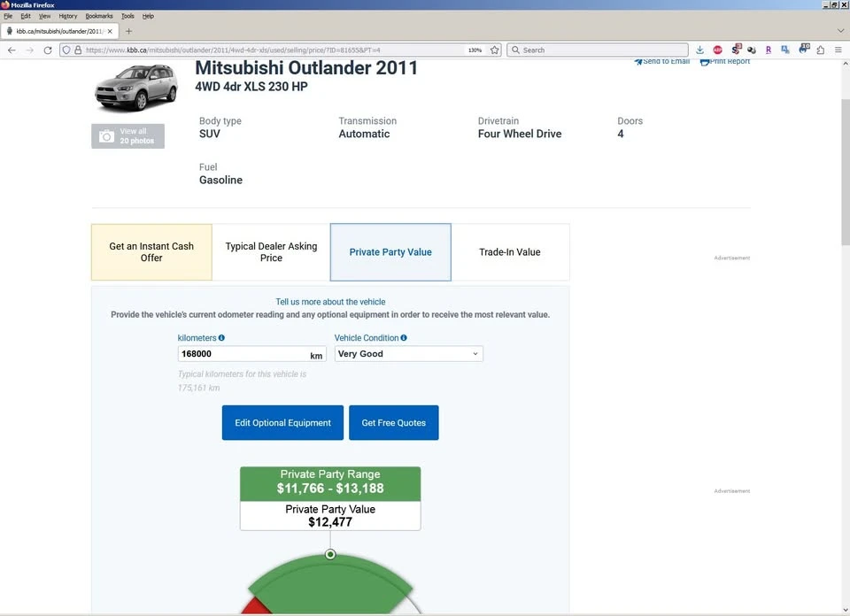Open the Firefox hamburger application menu

838,50
